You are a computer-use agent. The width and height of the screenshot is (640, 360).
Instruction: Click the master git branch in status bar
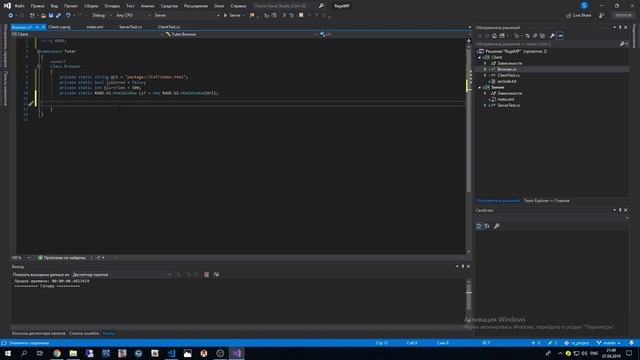608,343
